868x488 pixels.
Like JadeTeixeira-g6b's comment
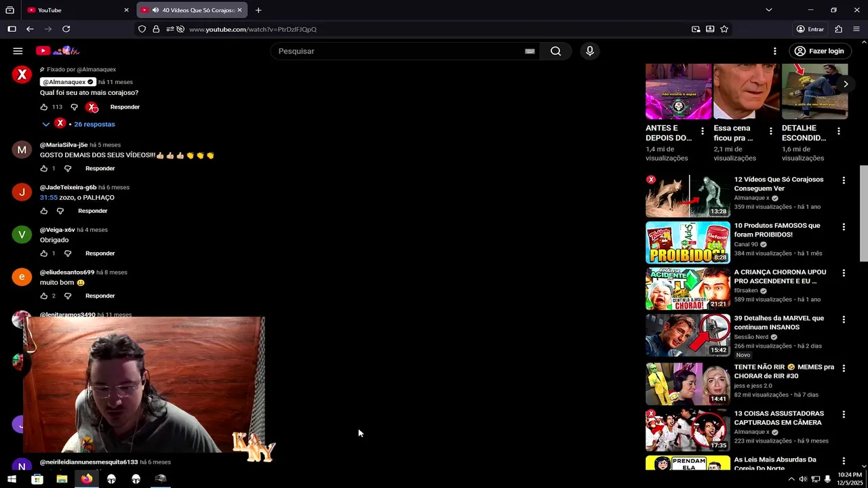point(44,211)
